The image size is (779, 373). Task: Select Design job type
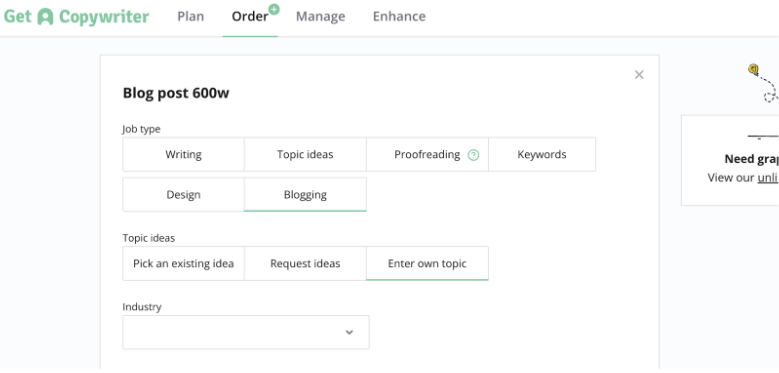[183, 195]
